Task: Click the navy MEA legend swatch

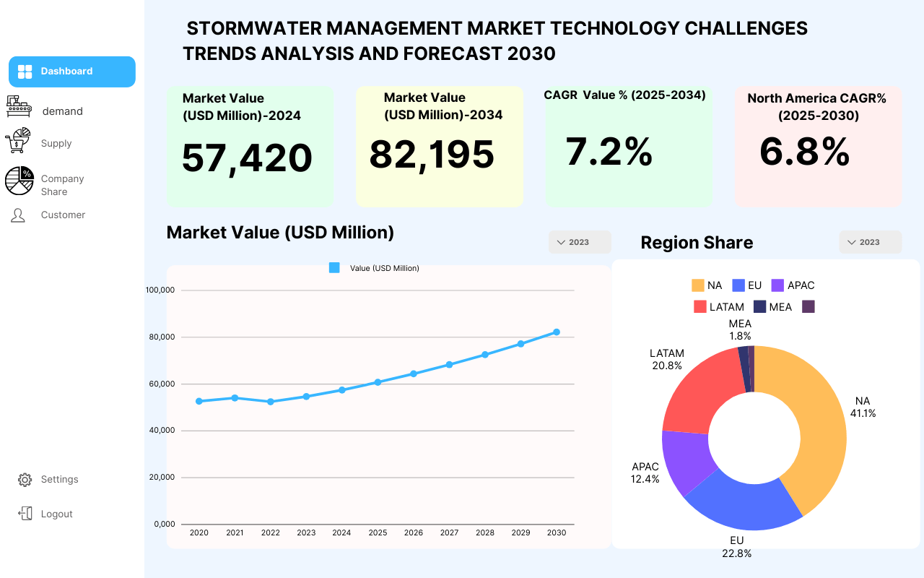Action: 759,306
